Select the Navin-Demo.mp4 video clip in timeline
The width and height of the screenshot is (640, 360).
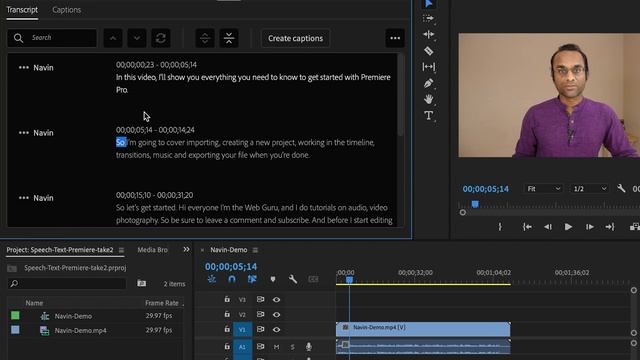(x=423, y=329)
